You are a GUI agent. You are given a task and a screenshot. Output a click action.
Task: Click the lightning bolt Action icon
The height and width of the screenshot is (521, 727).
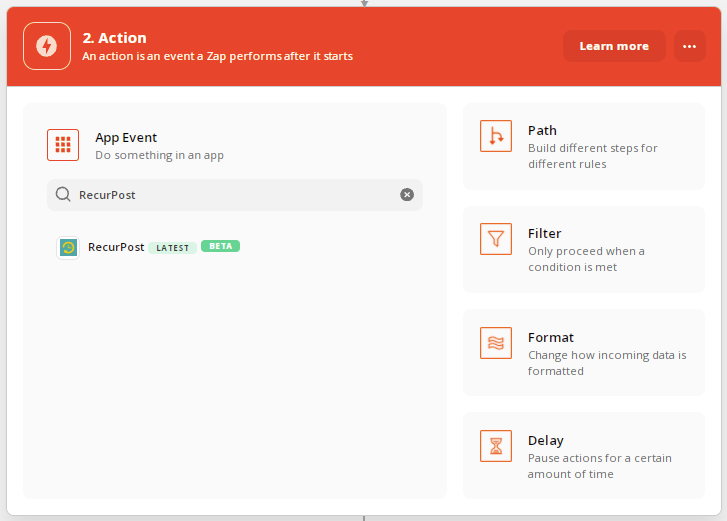pyautogui.click(x=47, y=46)
